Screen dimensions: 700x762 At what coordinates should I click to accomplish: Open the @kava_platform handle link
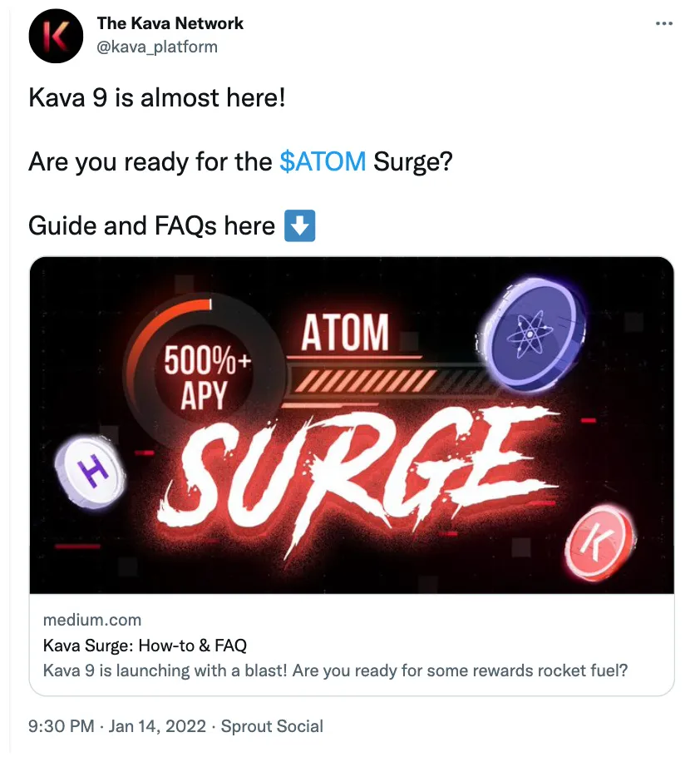click(157, 47)
